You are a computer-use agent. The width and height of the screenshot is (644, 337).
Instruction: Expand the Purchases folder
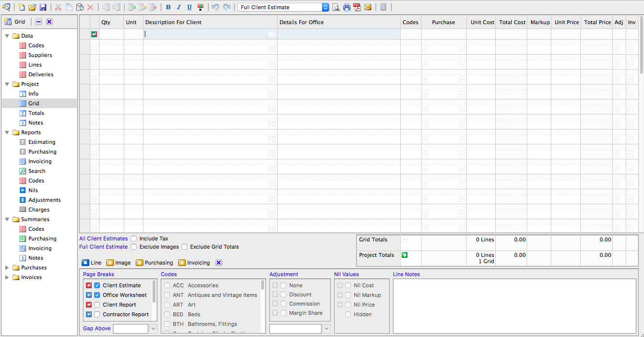7,267
